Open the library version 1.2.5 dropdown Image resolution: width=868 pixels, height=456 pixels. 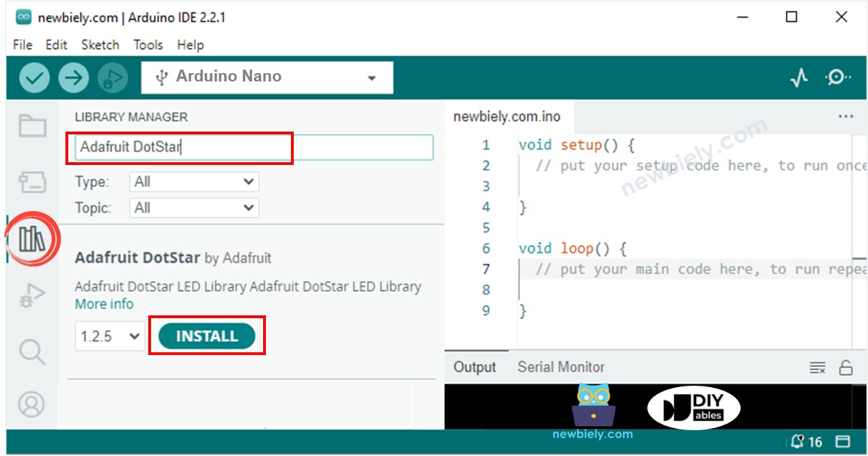pyautogui.click(x=109, y=336)
